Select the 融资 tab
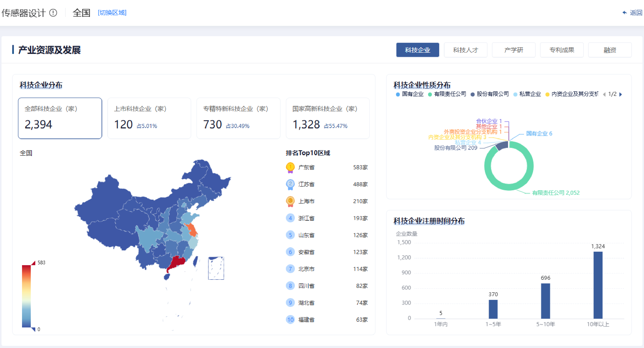This screenshot has height=348, width=644. pos(610,50)
